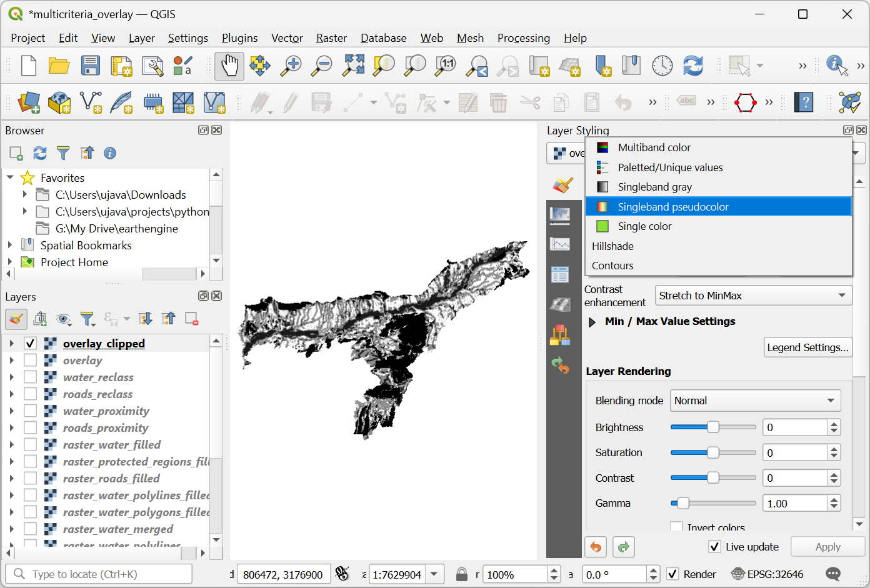The image size is (870, 588).
Task: Click the Refresh map icon
Action: (x=692, y=66)
